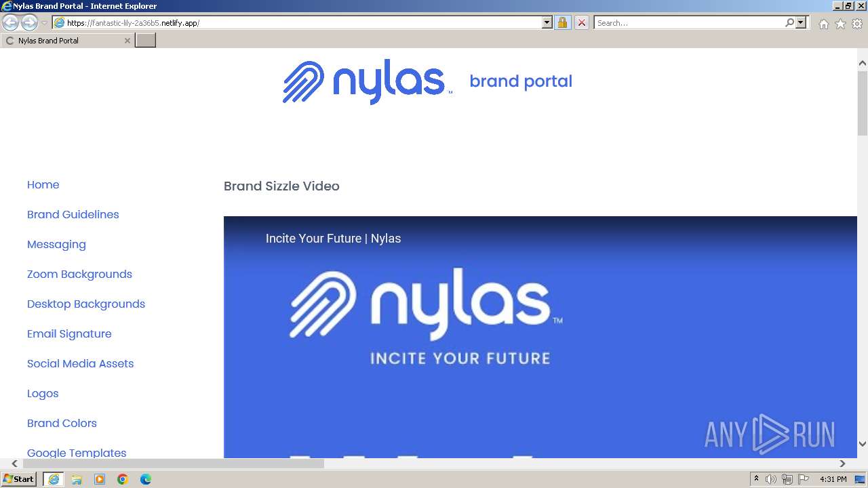Click the 4:31 PM system clock
This screenshot has height=488, width=868.
tap(833, 479)
